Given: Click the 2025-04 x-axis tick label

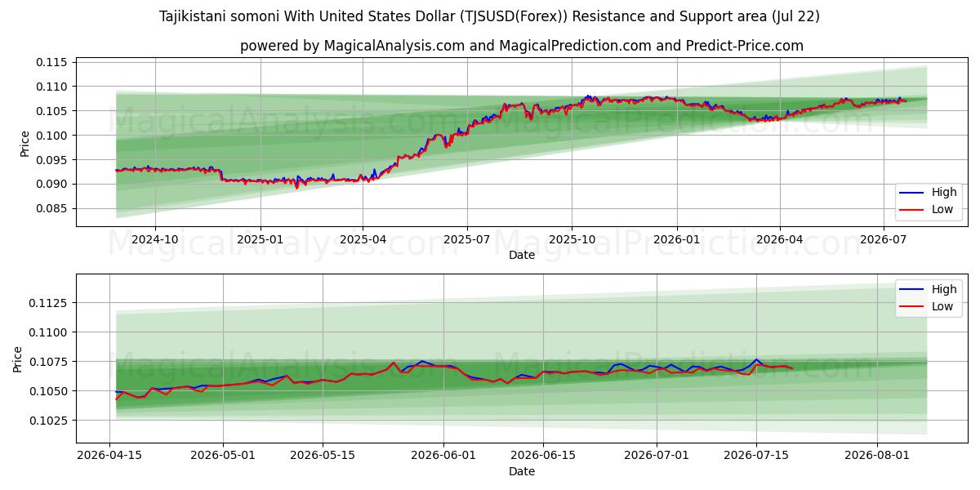Looking at the screenshot, I should click(x=363, y=240).
